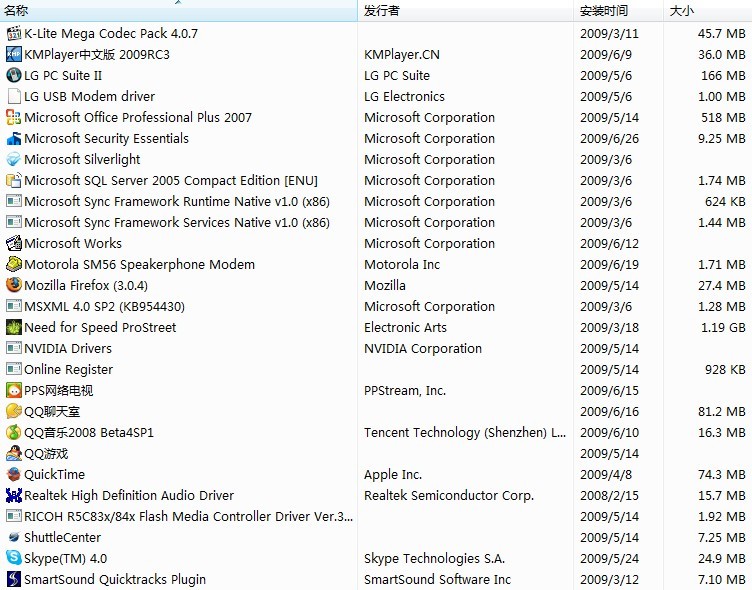Select "ShuttleCenter" program name

[x=63, y=537]
